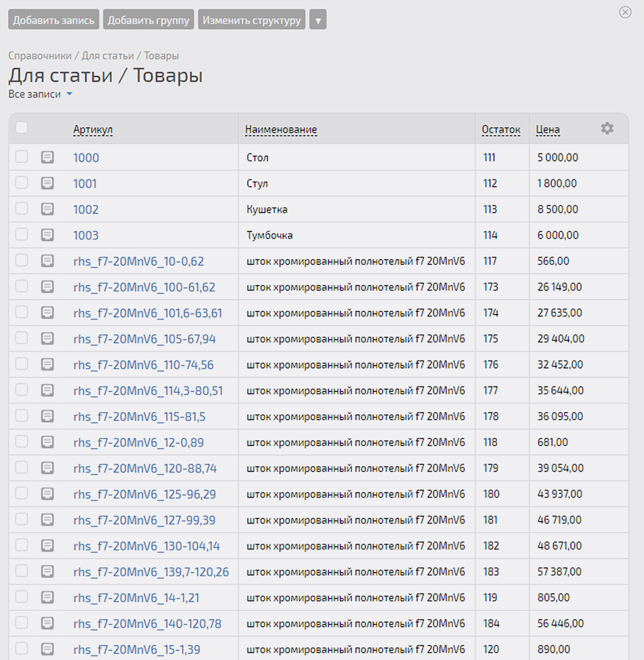The image size is (644, 660).
Task: Select checkbox for rhs_f7-20MnV6_100-61,62 row
Action: coord(21,286)
